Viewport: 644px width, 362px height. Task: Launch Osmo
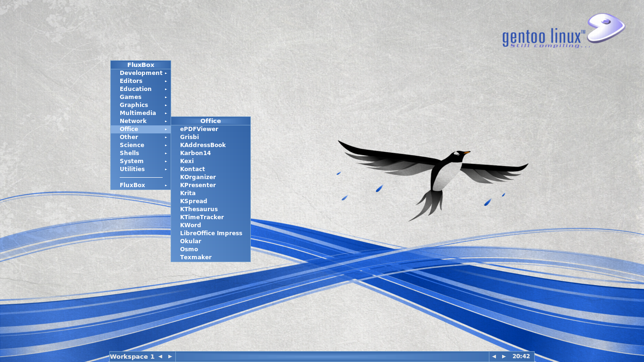coord(210,249)
